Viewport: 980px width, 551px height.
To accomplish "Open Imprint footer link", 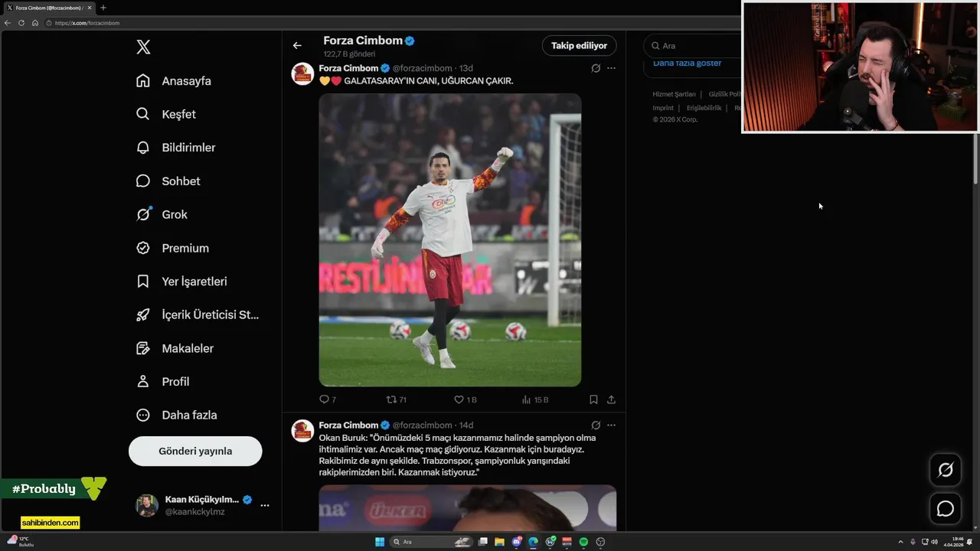I will pyautogui.click(x=663, y=108).
